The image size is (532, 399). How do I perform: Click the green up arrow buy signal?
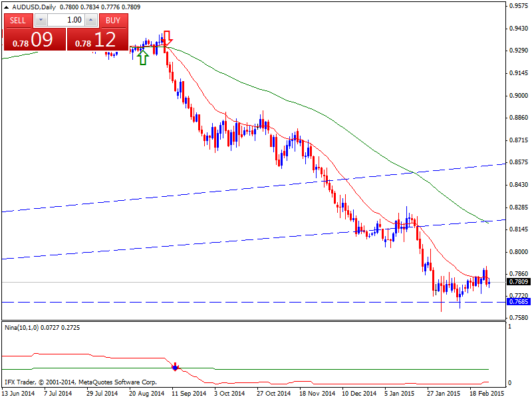pos(143,57)
